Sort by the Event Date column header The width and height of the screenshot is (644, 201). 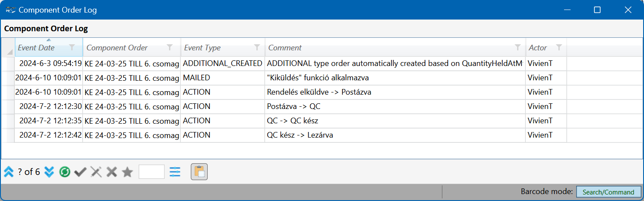pos(37,48)
